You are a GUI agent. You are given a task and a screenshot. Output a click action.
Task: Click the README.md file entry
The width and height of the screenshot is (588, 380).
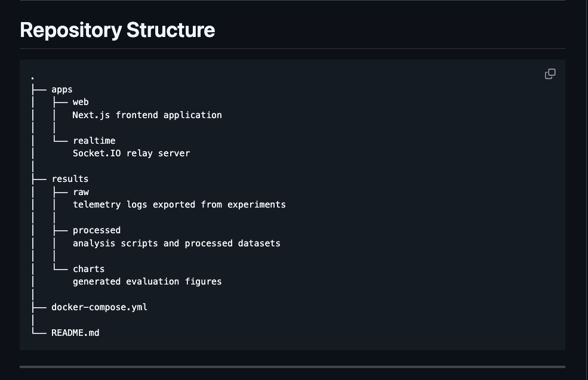tap(75, 333)
